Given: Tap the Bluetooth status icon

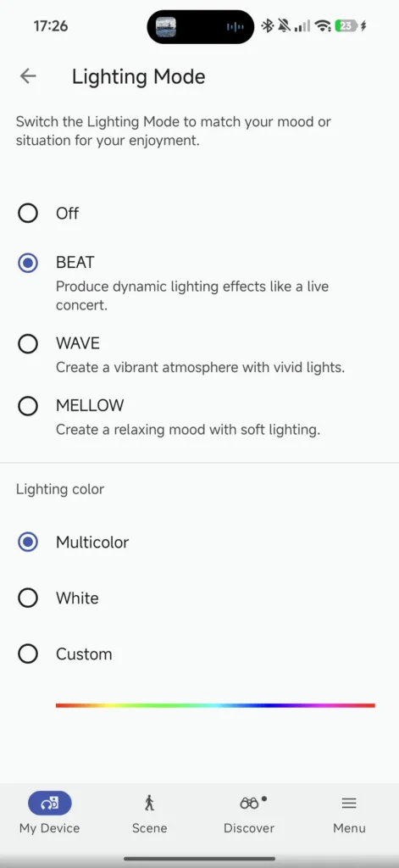Looking at the screenshot, I should pyautogui.click(x=268, y=25).
